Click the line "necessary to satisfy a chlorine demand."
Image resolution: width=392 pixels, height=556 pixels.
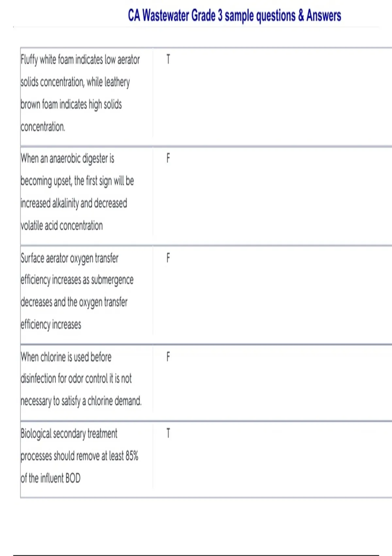(81, 401)
